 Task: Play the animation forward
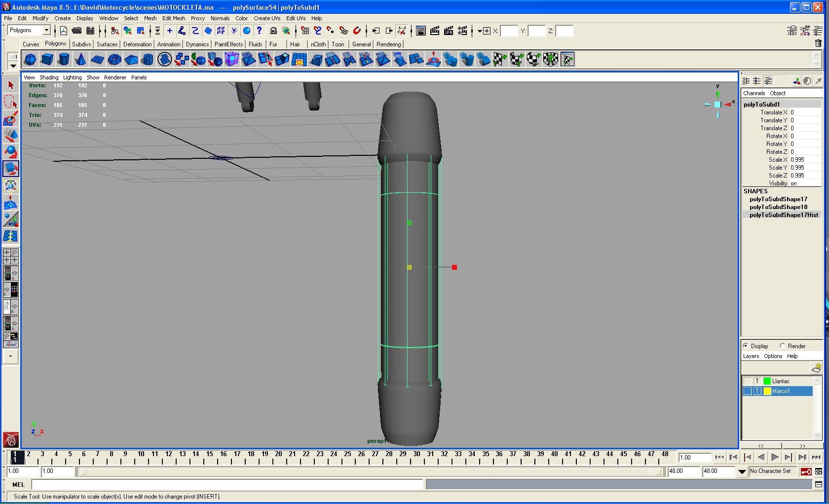[x=775, y=458]
